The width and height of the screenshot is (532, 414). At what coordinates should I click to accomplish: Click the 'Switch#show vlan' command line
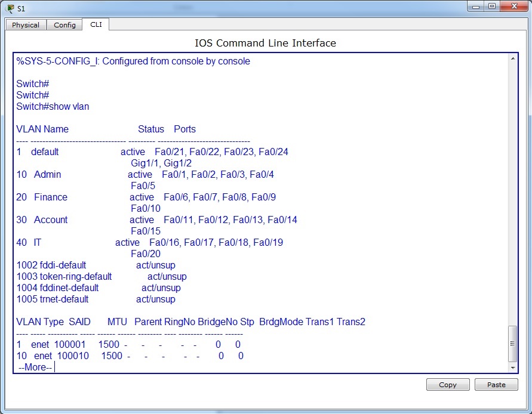[x=53, y=106]
